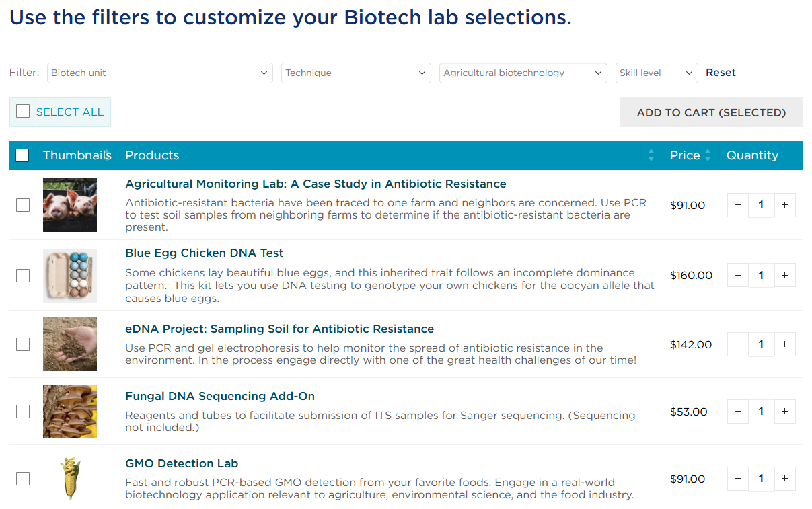Click plus button for GMO Detection Lab

click(784, 479)
